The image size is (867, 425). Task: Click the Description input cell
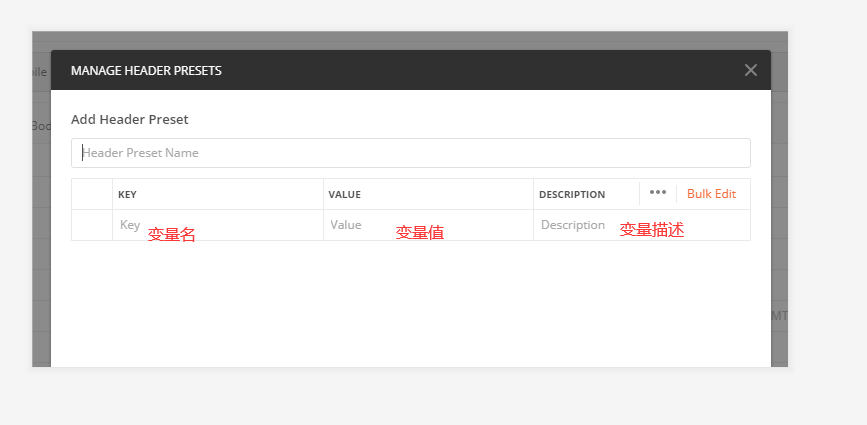point(642,225)
